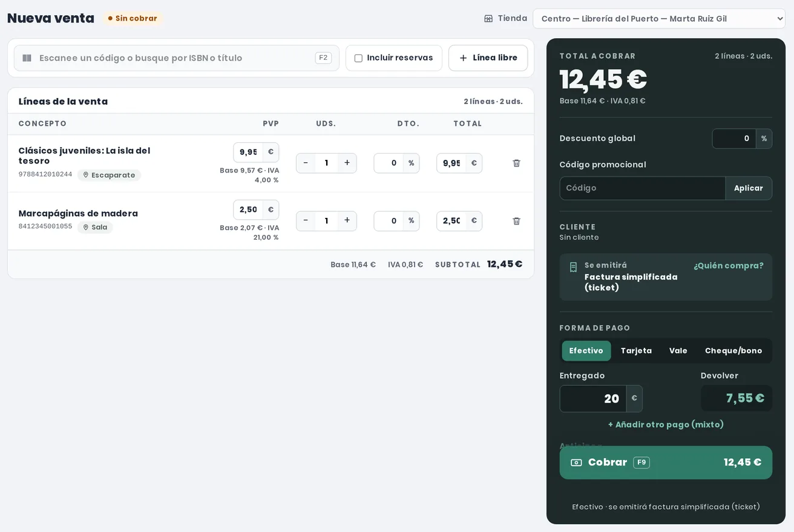Image resolution: width=794 pixels, height=532 pixels.
Task: Edit discount for Marcapáginas de madera
Action: click(389, 221)
